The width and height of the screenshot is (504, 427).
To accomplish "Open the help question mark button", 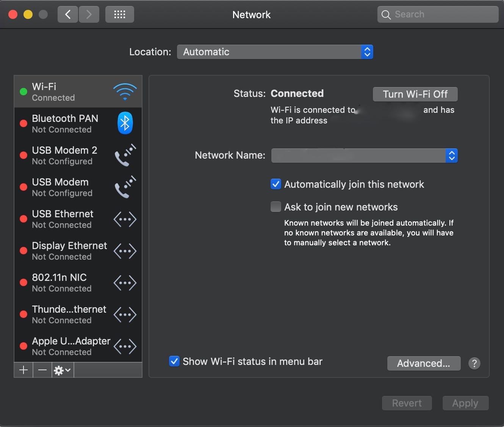I will (x=474, y=363).
